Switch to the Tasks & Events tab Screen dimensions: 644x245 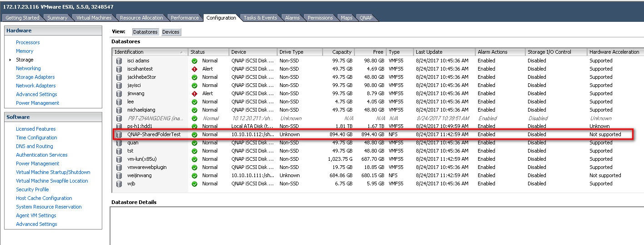coord(260,18)
